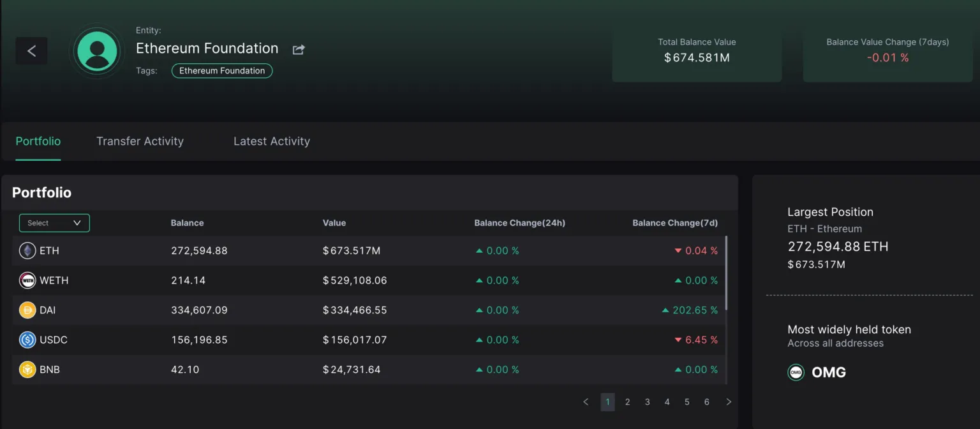Screen dimensions: 980x429
Task: Click the share icon beside entity name
Action: [x=299, y=50]
